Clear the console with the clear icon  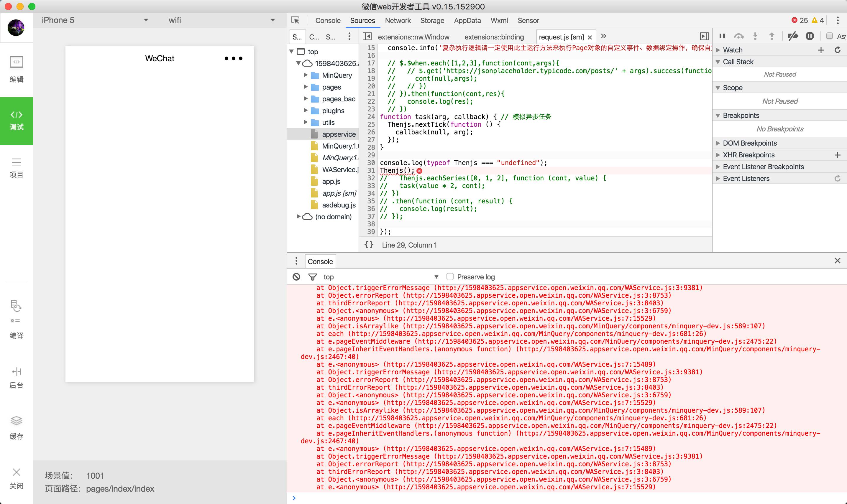click(x=296, y=277)
